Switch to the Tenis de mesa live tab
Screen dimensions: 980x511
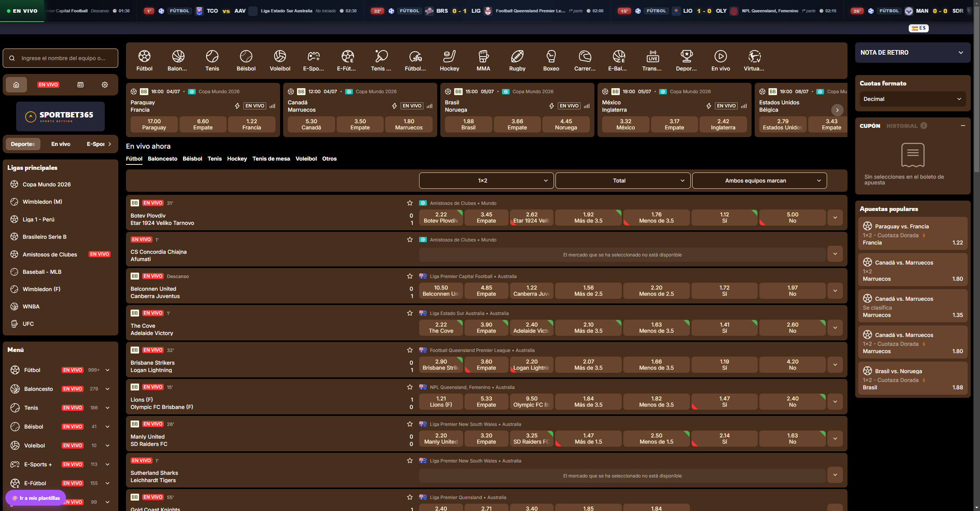(271, 159)
